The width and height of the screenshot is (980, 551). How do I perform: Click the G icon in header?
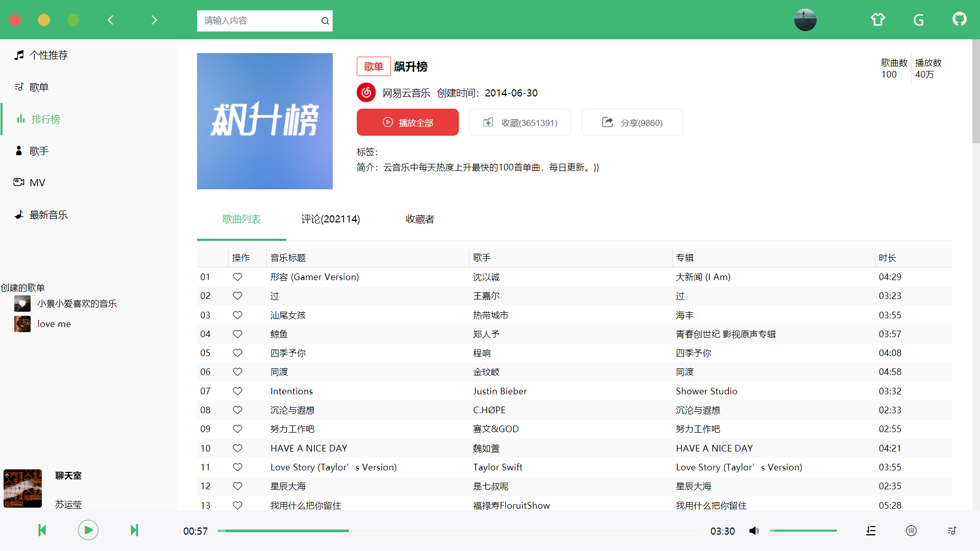point(918,20)
